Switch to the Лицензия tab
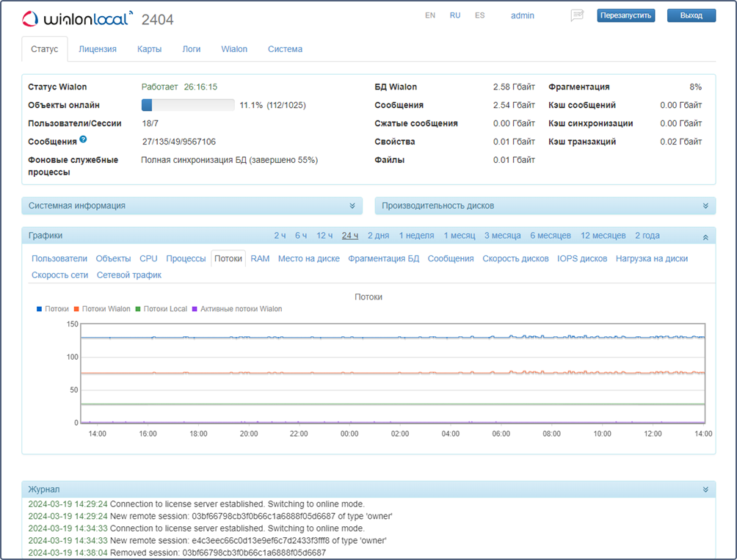Screen dimensions: 737x560 click(98, 49)
